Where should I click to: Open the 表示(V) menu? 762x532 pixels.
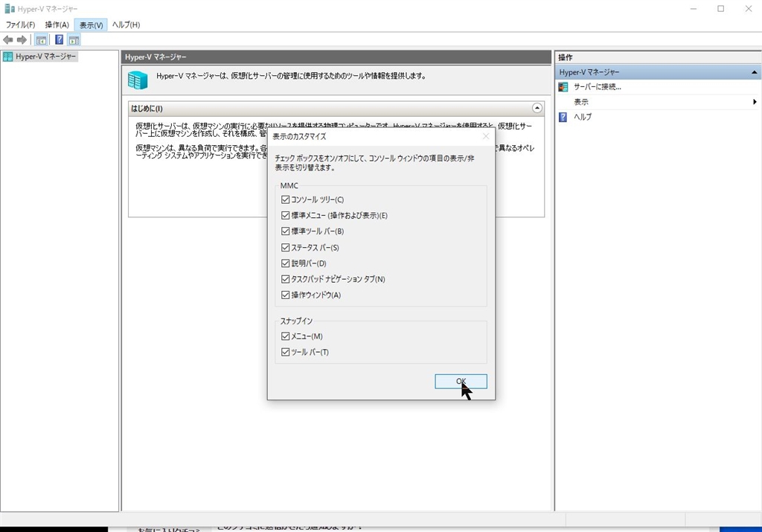click(91, 25)
